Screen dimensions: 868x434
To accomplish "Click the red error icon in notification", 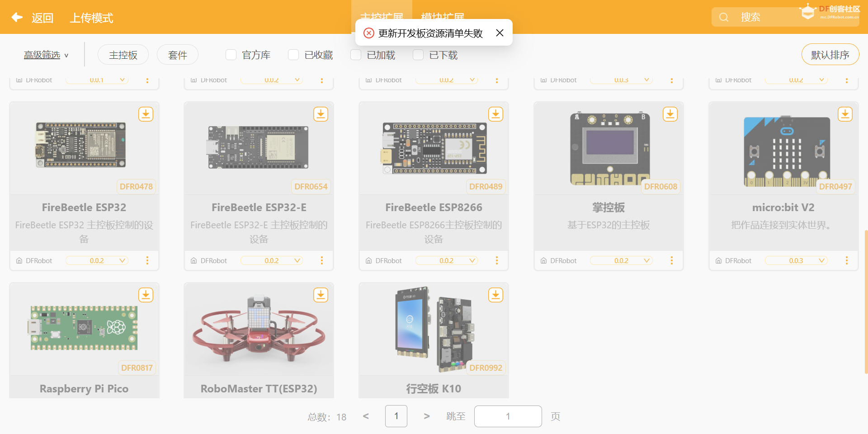I will point(369,33).
